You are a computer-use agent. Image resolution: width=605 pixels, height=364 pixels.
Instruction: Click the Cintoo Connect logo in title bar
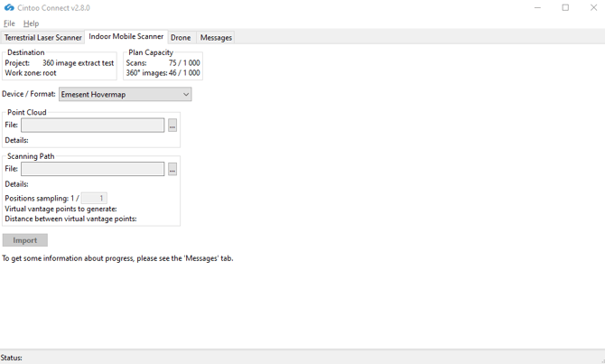coord(9,7)
